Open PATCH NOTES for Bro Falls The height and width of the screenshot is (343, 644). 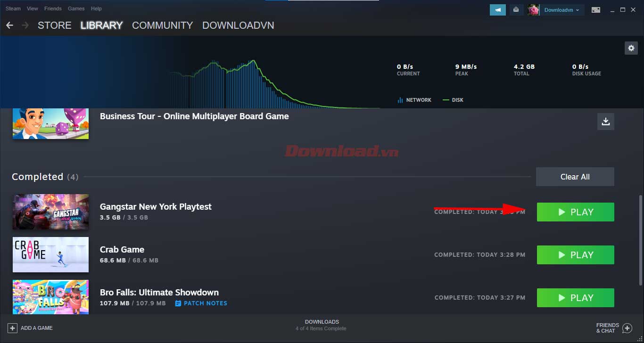point(205,303)
